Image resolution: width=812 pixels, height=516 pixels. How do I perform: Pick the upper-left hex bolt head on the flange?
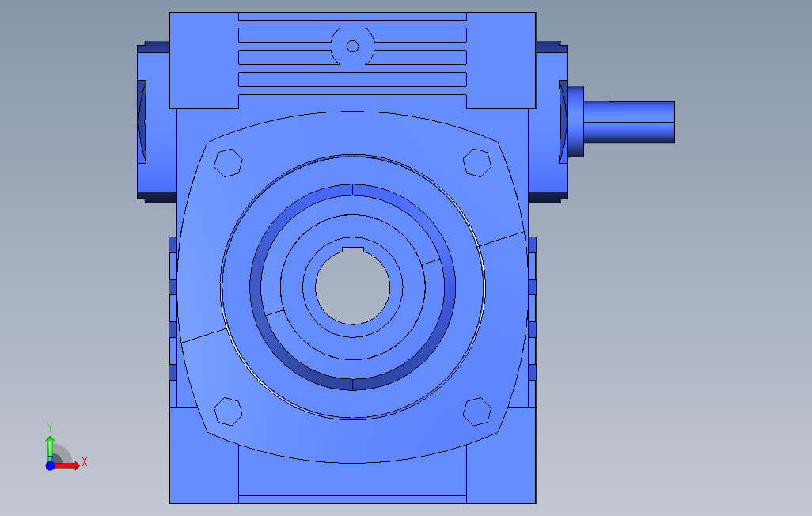pos(229,163)
